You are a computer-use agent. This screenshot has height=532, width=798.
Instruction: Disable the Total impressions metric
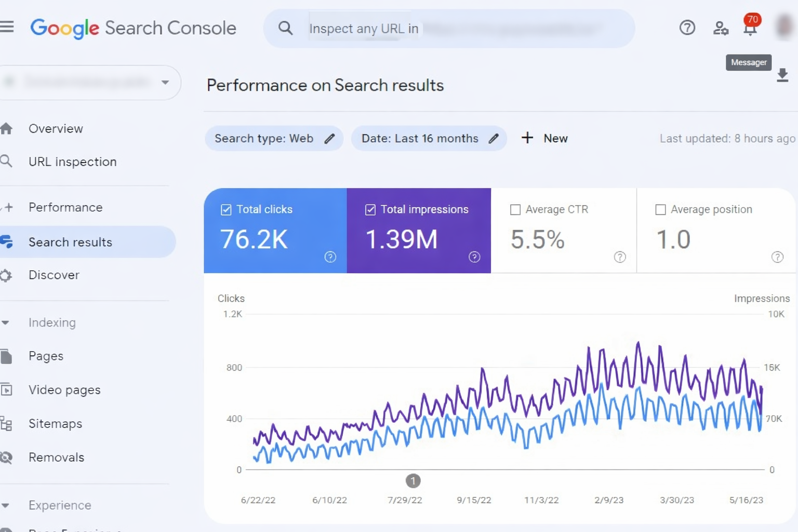tap(370, 209)
